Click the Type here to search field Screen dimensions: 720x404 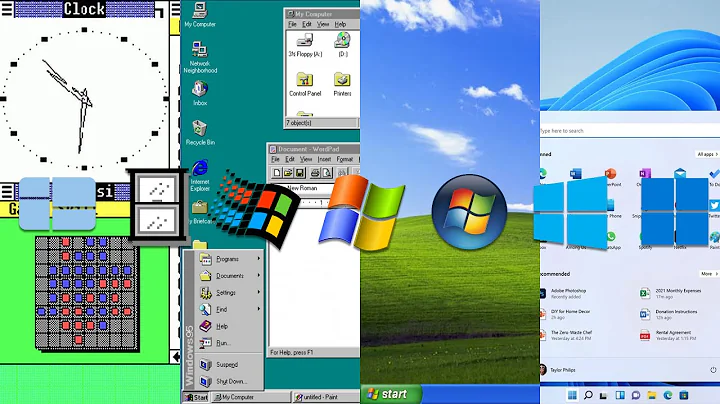click(630, 131)
